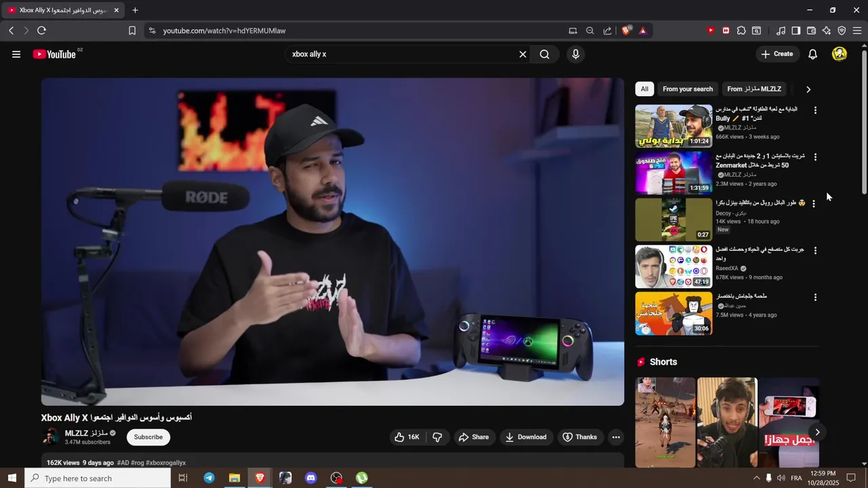Open File Explorer from the taskbar
Viewport: 868px width, 488px height.
click(234, 478)
